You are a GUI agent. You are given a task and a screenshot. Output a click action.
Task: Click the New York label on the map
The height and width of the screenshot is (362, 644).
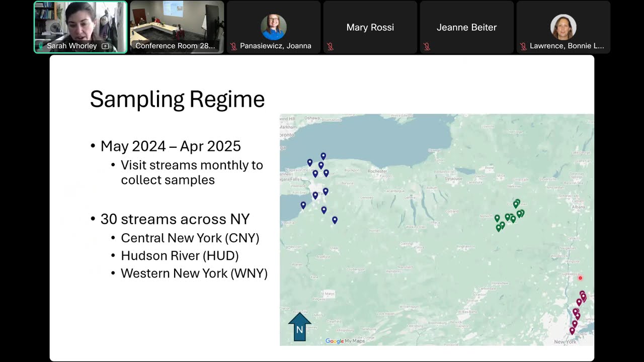[x=565, y=342]
